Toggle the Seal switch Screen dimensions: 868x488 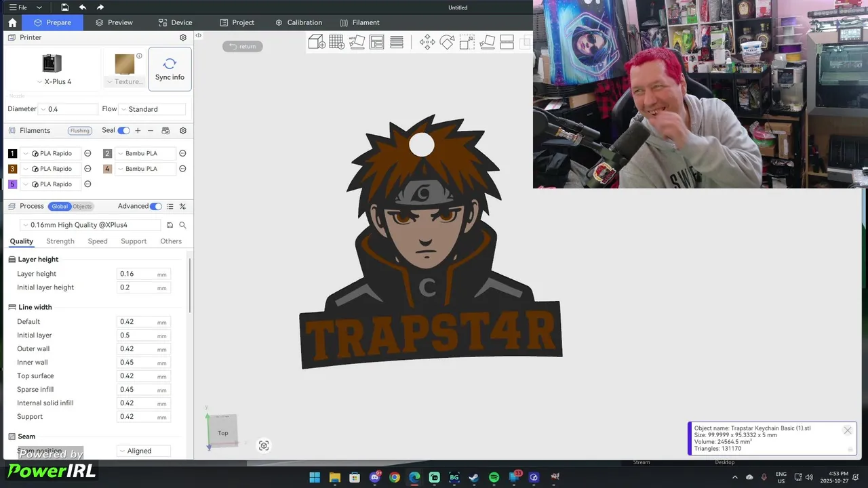pyautogui.click(x=123, y=131)
